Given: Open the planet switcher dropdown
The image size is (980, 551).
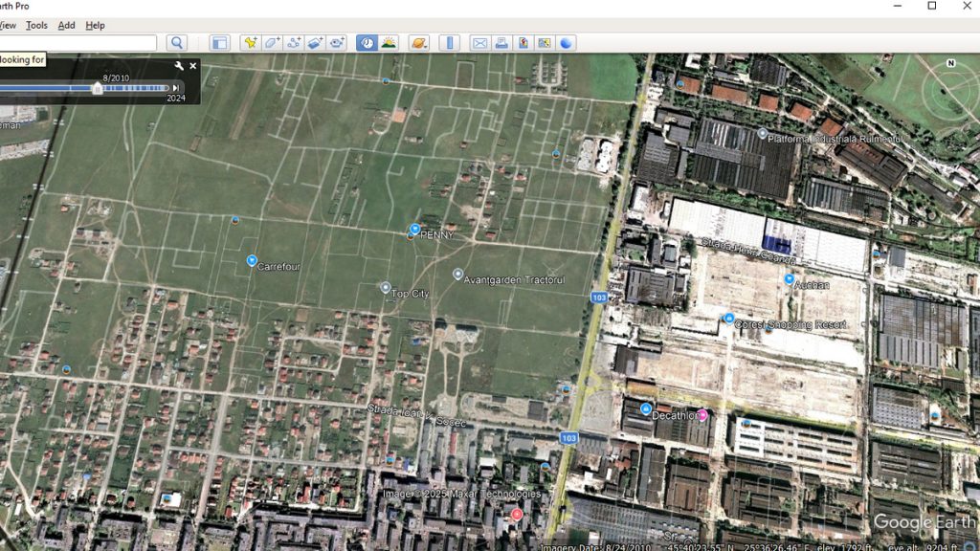Looking at the screenshot, I should coord(419,42).
